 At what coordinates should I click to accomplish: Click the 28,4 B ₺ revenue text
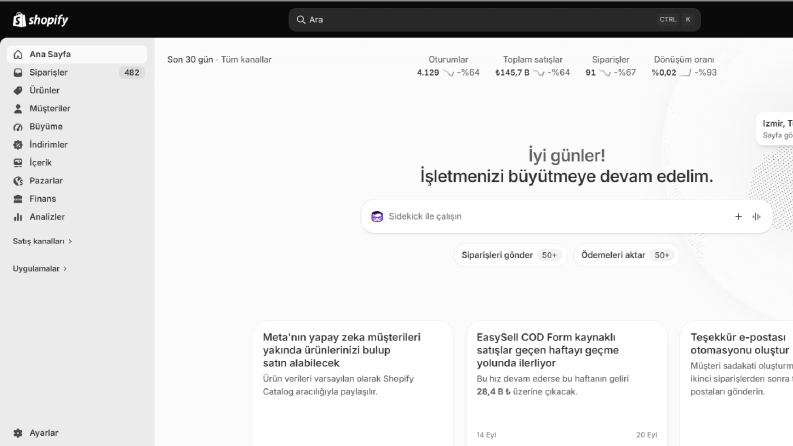click(493, 392)
